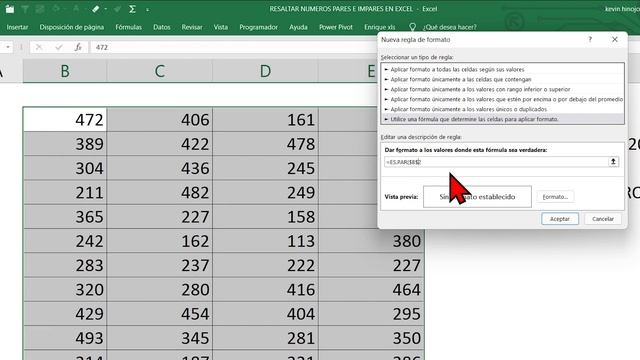
Task: Click cell containing 389
Action: [x=65, y=144]
